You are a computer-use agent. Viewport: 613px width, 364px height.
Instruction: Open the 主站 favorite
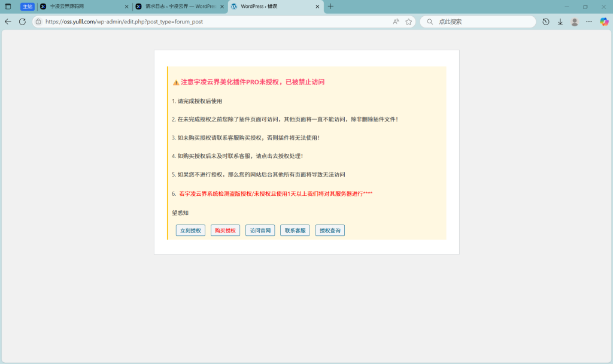[27, 7]
